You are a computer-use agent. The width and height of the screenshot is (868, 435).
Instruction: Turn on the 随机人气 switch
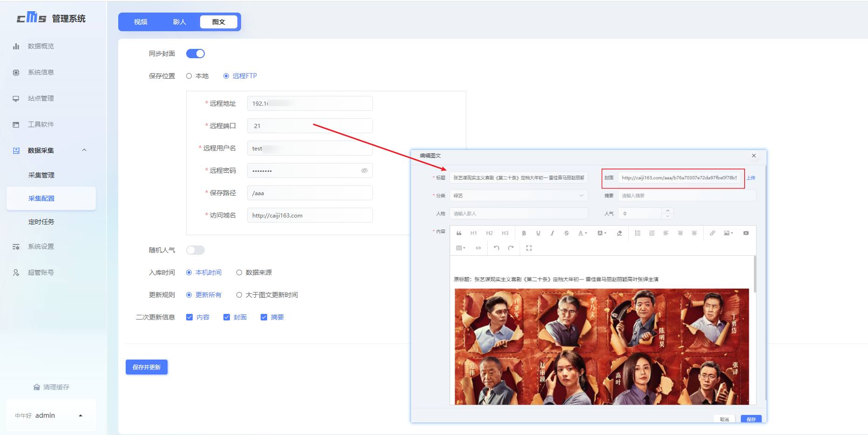pos(195,250)
